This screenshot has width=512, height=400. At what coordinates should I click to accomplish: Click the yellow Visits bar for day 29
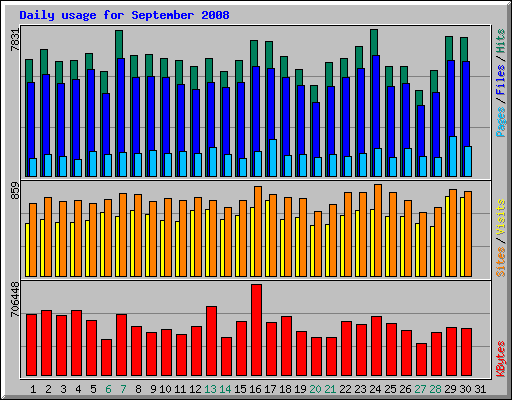[x=447, y=236]
